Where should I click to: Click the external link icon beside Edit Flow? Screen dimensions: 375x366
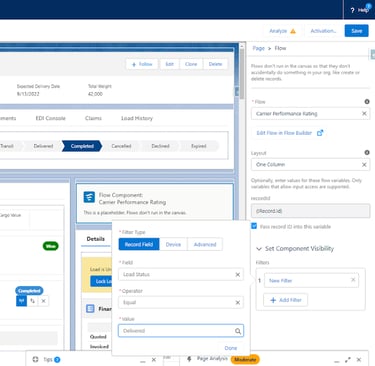[320, 133]
